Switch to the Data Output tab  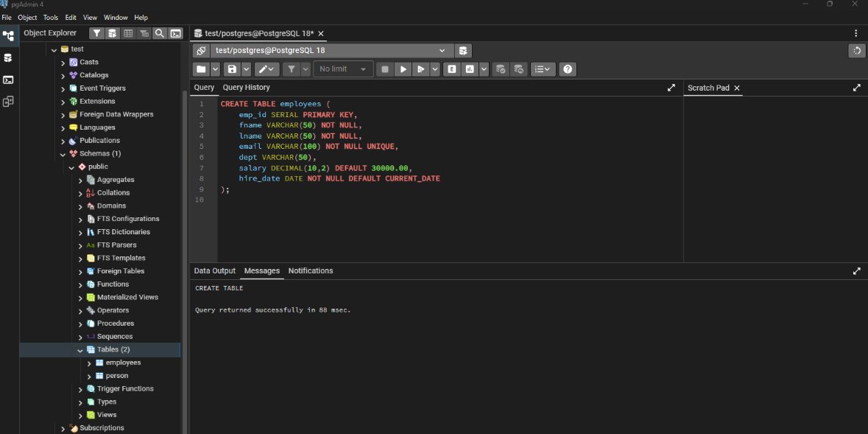point(215,271)
